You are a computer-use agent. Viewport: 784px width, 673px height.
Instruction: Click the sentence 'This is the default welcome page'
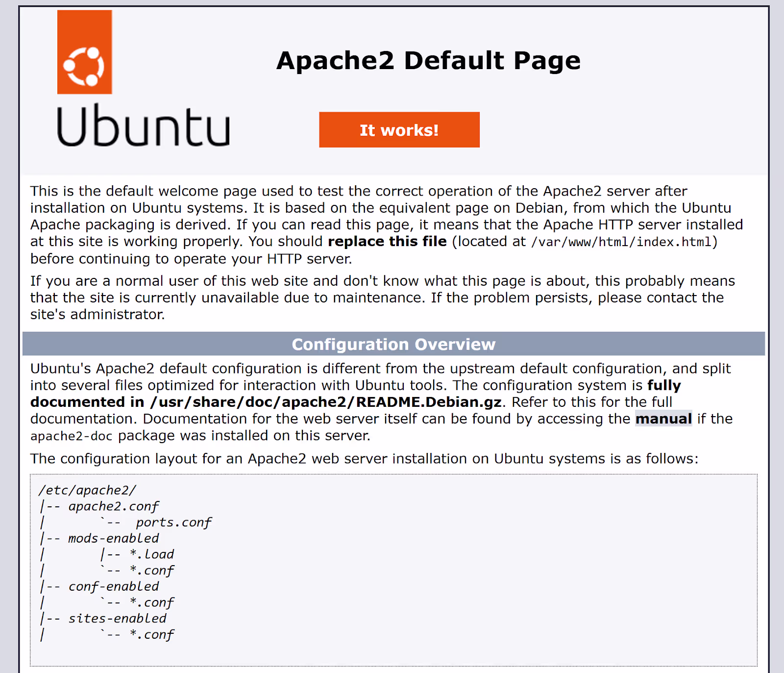pos(387,224)
